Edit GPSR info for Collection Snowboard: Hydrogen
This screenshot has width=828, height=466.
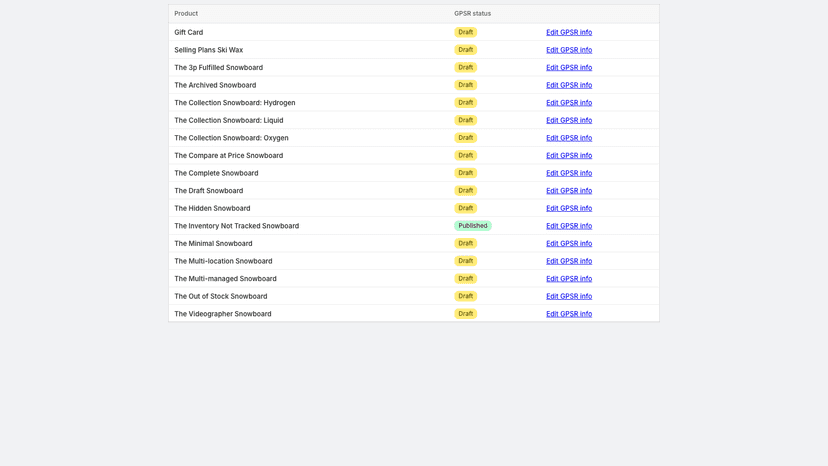coord(569,102)
